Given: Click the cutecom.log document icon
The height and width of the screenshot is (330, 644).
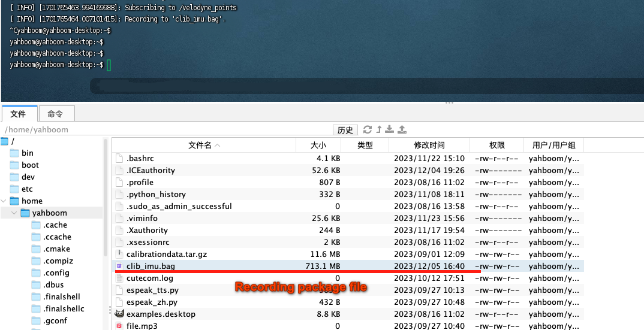Looking at the screenshot, I should [119, 278].
